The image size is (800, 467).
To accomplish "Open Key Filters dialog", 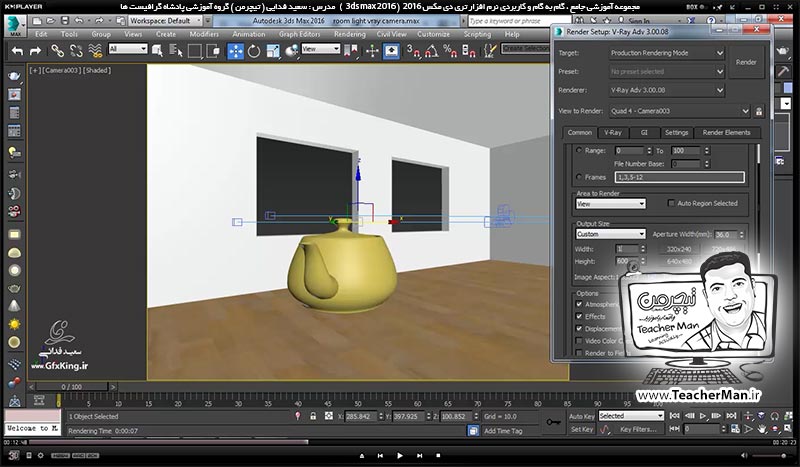I will 638,429.
